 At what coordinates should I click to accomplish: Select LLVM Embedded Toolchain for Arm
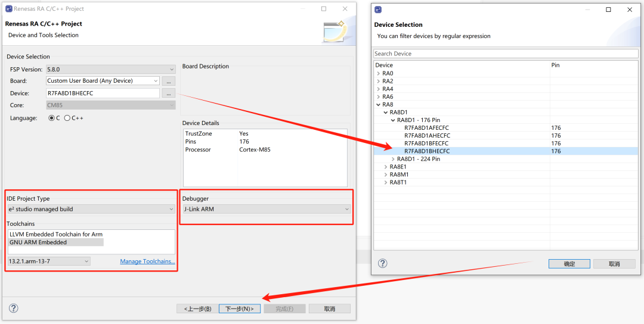pos(56,234)
